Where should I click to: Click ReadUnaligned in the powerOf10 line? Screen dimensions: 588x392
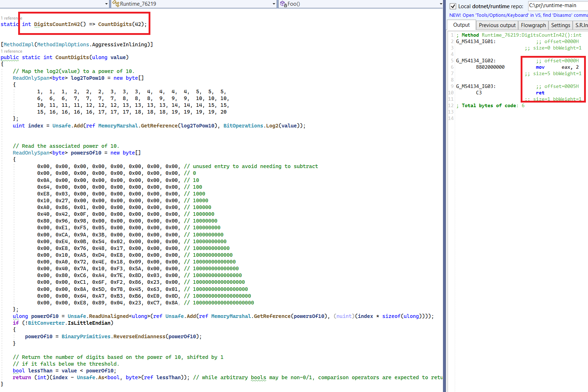point(109,316)
